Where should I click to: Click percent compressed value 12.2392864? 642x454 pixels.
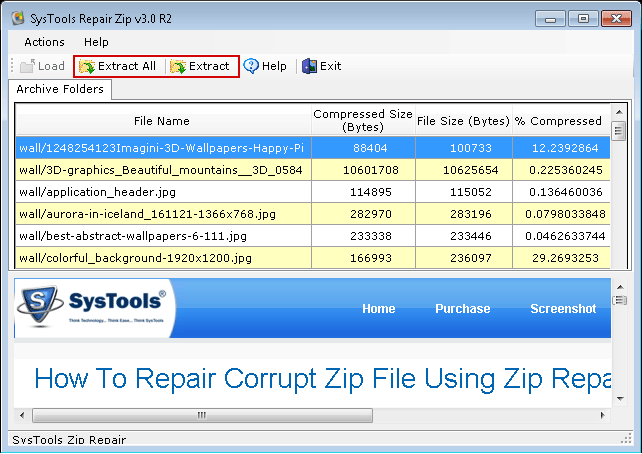565,148
